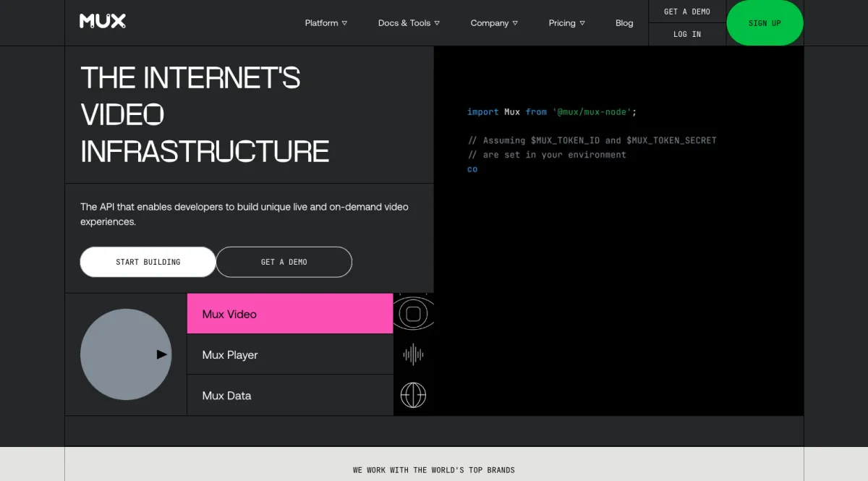Click the green SIGN UP button
Screen dimensions: 868x481
[765, 23]
